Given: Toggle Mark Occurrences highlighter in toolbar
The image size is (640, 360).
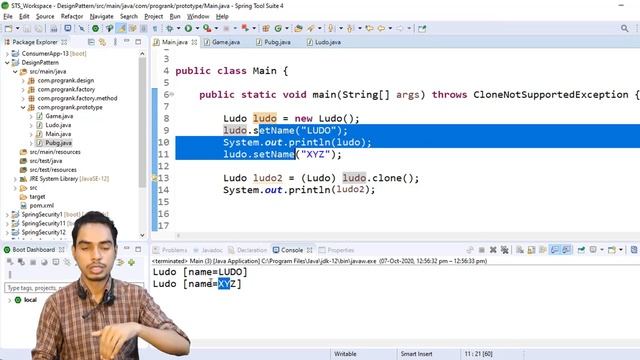Looking at the screenshot, I should pyautogui.click(x=121, y=28).
